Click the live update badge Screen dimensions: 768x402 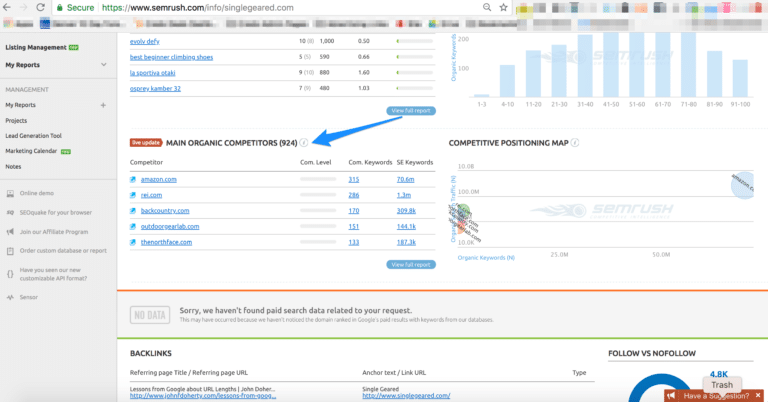tap(146, 142)
